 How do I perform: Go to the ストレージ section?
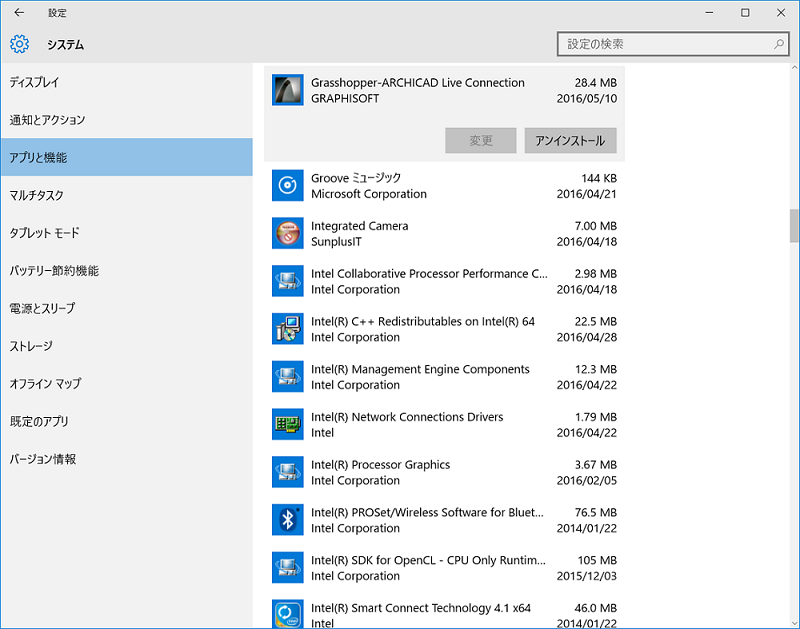click(x=31, y=346)
